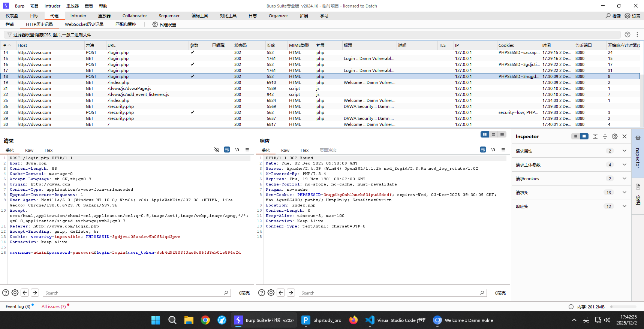644x329 pixels.
Task: Toggle line wrap icon in request panel
Action: pos(227,150)
